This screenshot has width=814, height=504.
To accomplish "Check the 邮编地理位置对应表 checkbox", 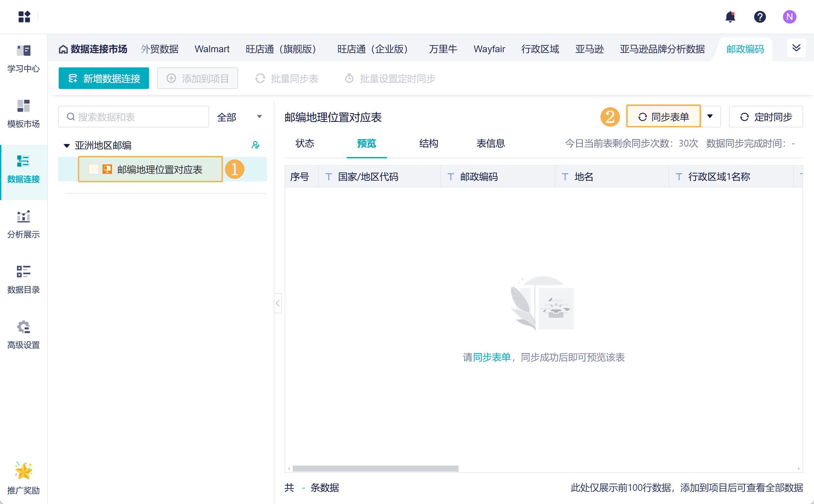I will pyautogui.click(x=93, y=169).
